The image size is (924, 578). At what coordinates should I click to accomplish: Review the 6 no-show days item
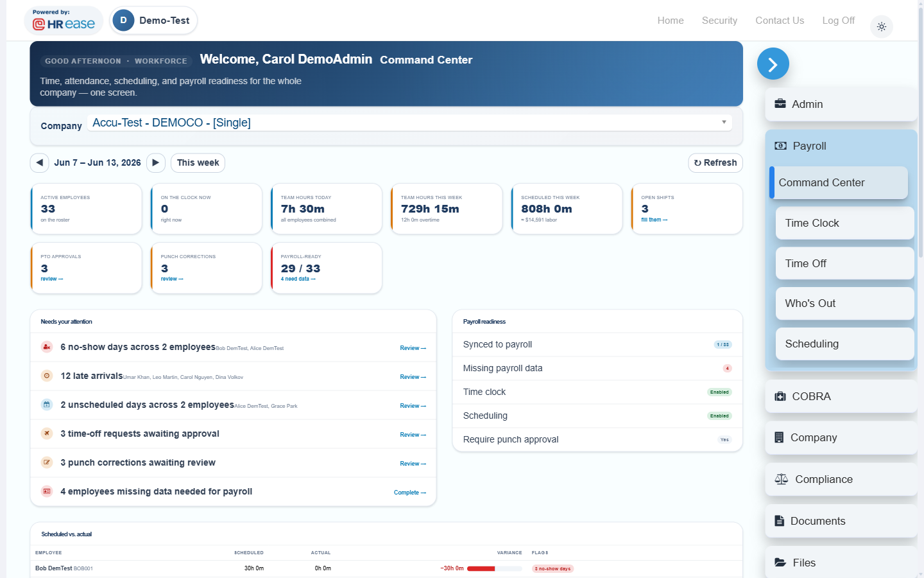[413, 348]
